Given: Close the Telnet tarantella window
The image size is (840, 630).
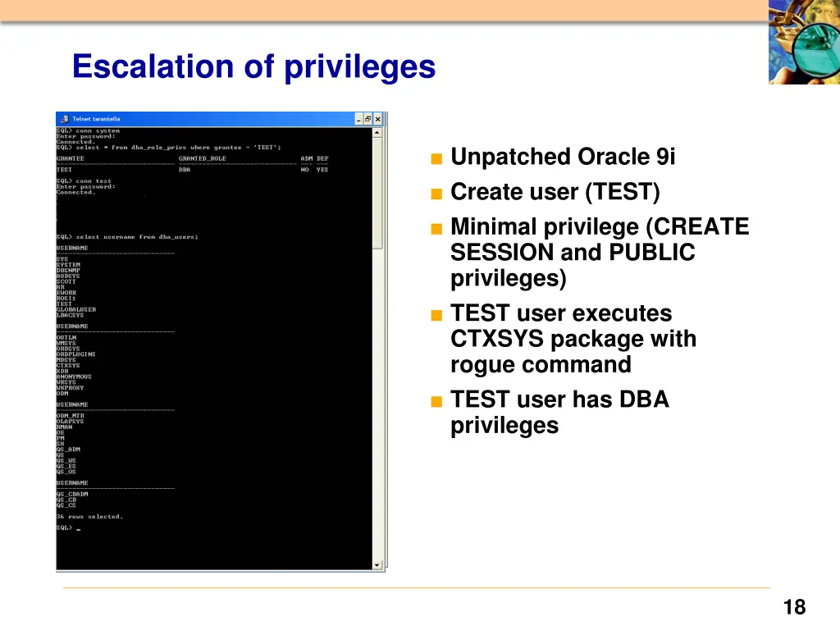Looking at the screenshot, I should 377,119.
